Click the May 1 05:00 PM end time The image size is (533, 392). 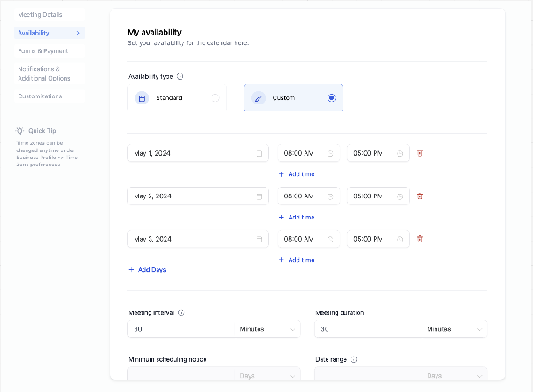coord(378,153)
